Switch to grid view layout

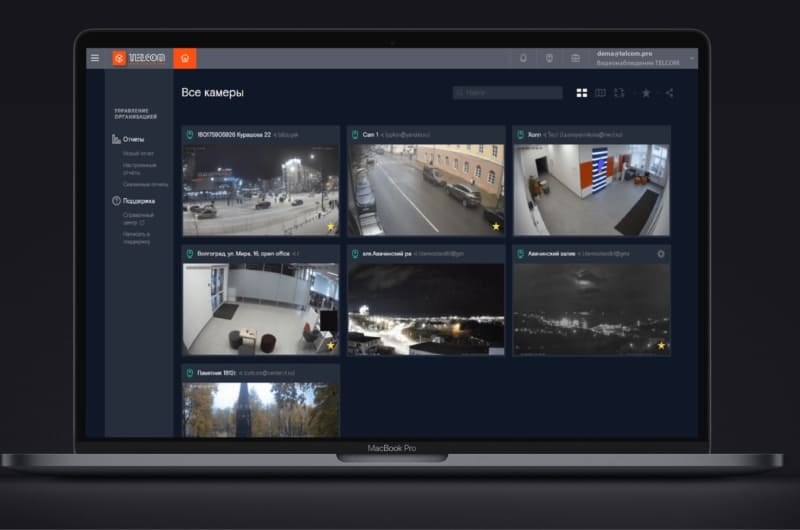[582, 93]
